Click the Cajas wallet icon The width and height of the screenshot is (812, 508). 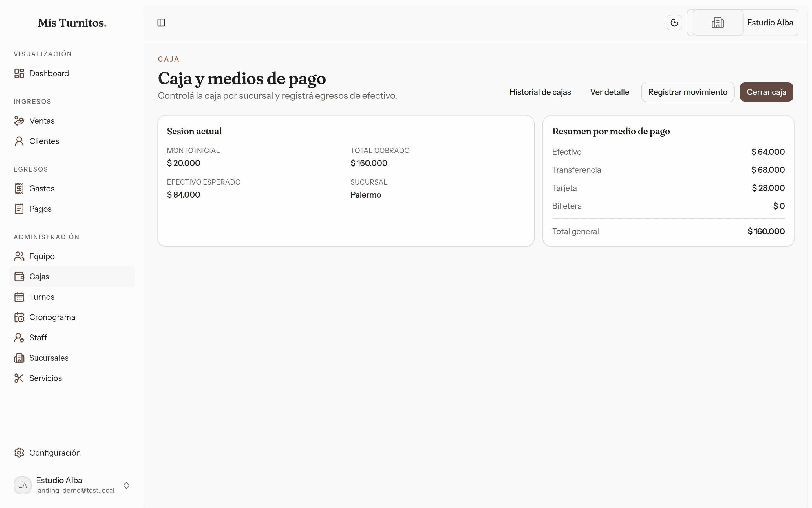point(19,277)
